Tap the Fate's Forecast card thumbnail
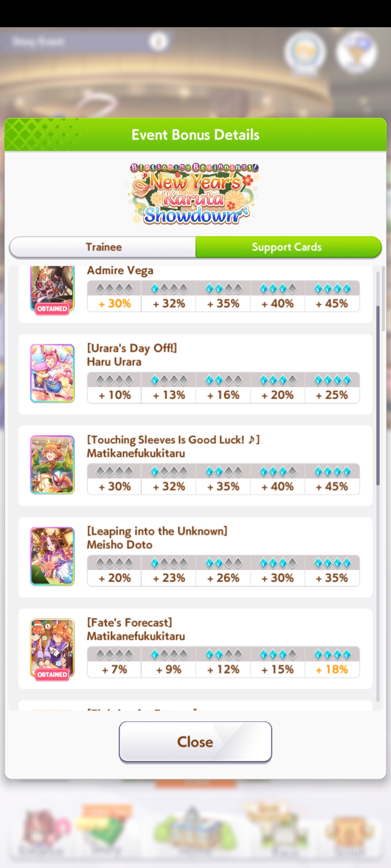This screenshot has width=391, height=868. [52, 647]
